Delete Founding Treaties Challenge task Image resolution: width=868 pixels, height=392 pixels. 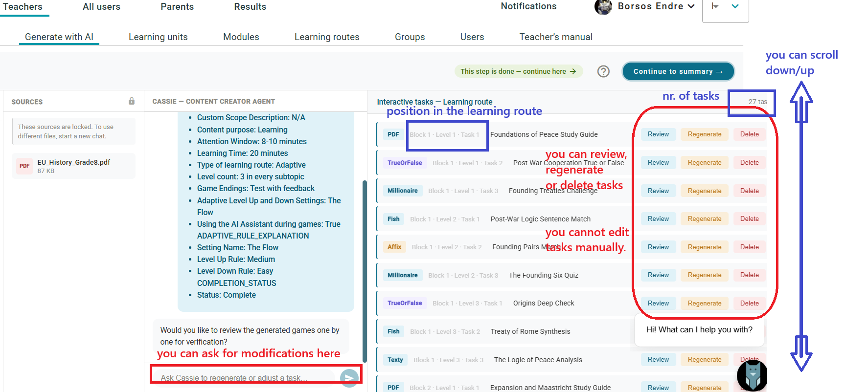749,191
